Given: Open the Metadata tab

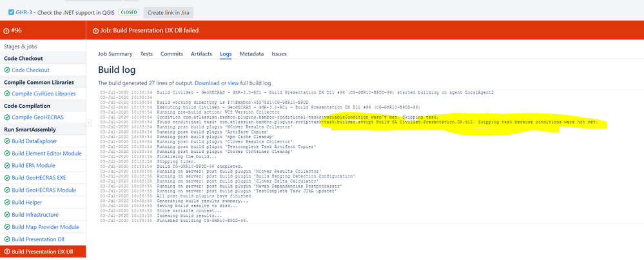Looking at the screenshot, I should click(x=251, y=54).
